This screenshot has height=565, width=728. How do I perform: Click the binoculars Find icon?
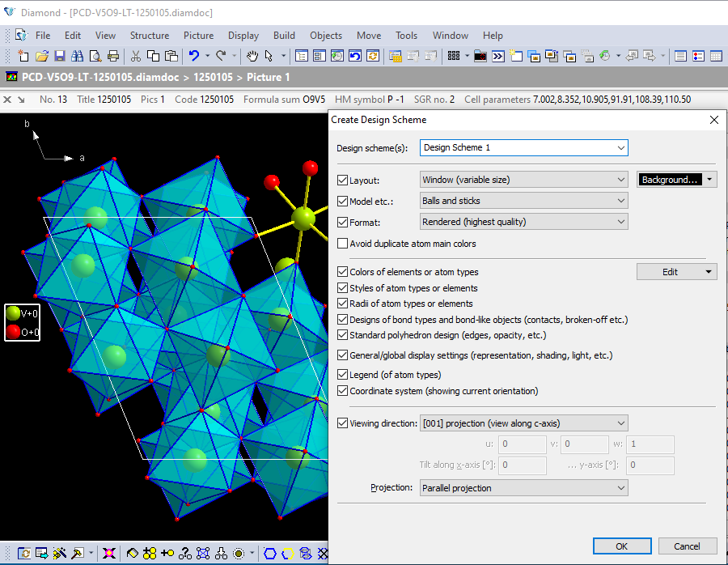(x=77, y=56)
